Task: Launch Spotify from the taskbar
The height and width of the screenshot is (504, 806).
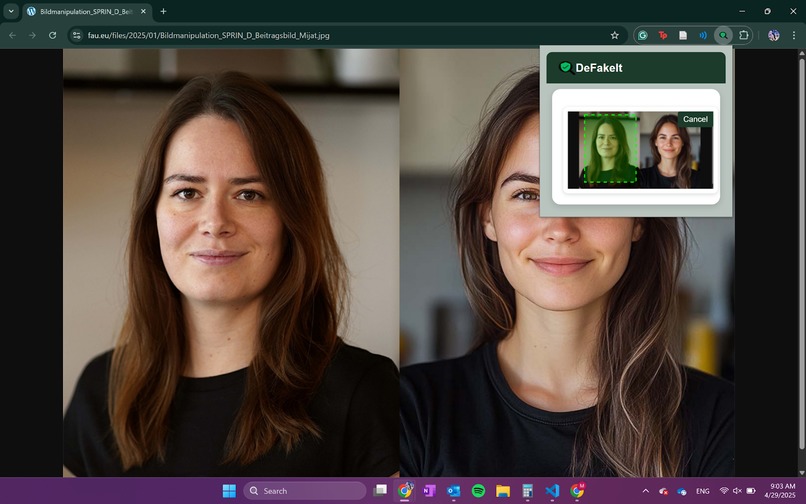Action: tap(479, 491)
